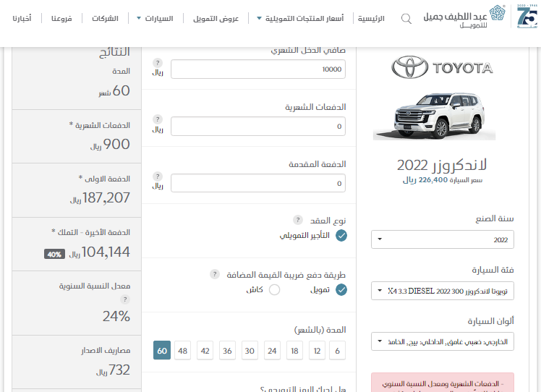The image size is (541, 392).
Task: Open أخبارنا page
Action: [22, 18]
